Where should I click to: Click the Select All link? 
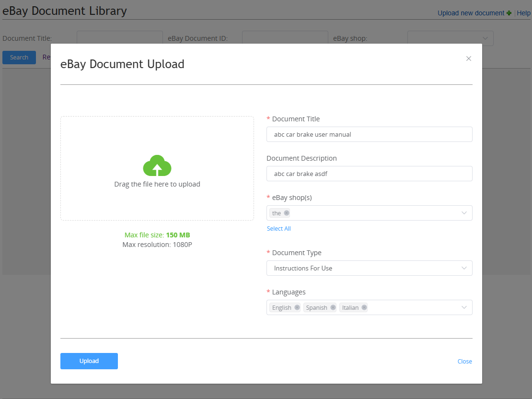coord(278,229)
